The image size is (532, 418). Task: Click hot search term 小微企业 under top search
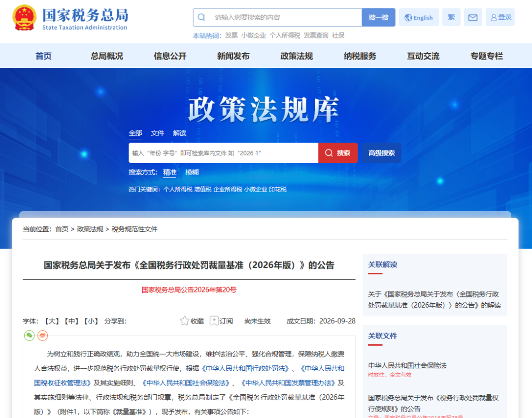(x=254, y=35)
